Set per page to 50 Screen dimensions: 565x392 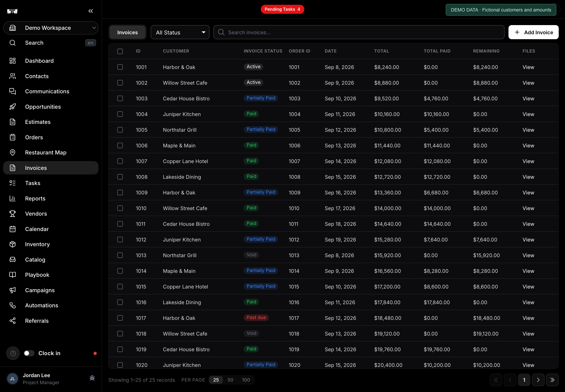click(230, 380)
